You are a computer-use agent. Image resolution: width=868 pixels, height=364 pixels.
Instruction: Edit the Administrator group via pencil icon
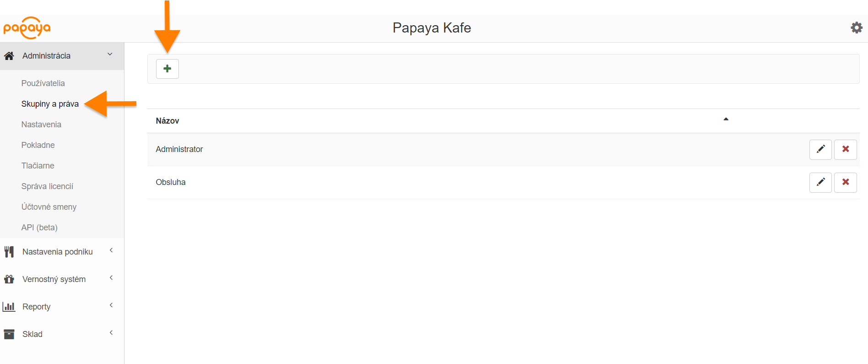pos(820,149)
